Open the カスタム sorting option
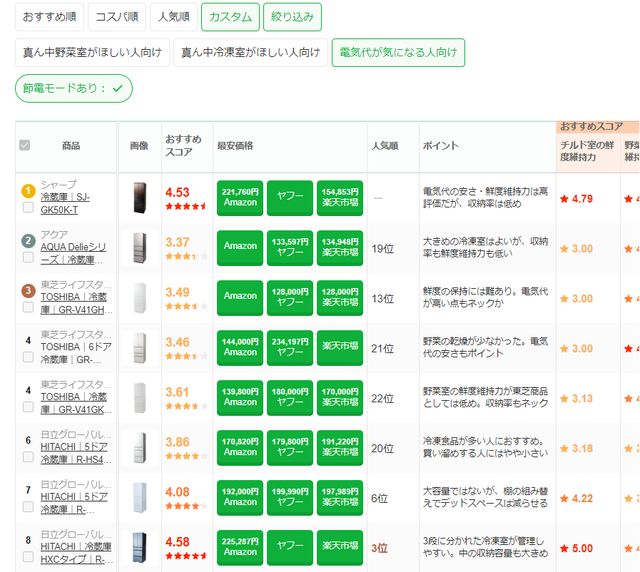 point(229,17)
